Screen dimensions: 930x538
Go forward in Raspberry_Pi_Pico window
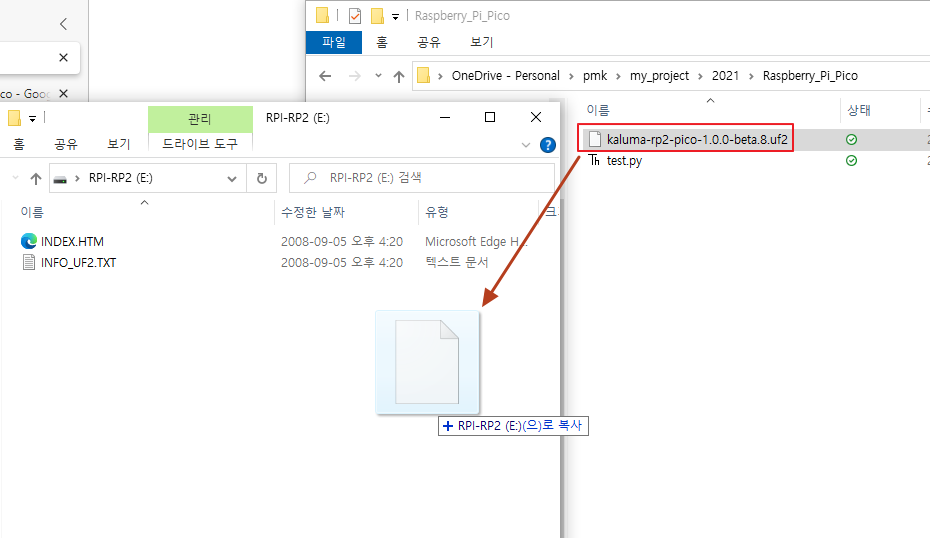pyautogui.click(x=355, y=76)
